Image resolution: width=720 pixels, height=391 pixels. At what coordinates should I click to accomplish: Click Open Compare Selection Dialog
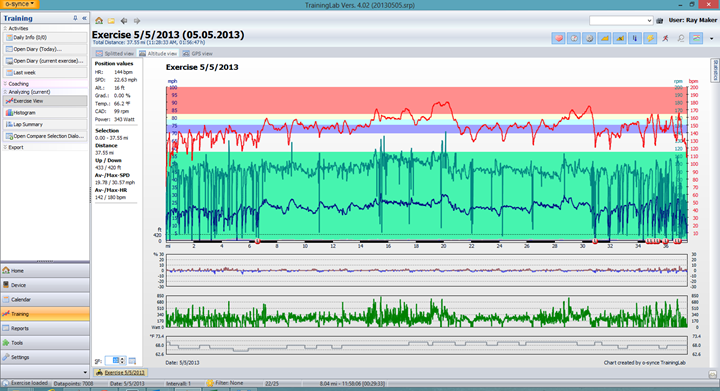click(x=45, y=136)
